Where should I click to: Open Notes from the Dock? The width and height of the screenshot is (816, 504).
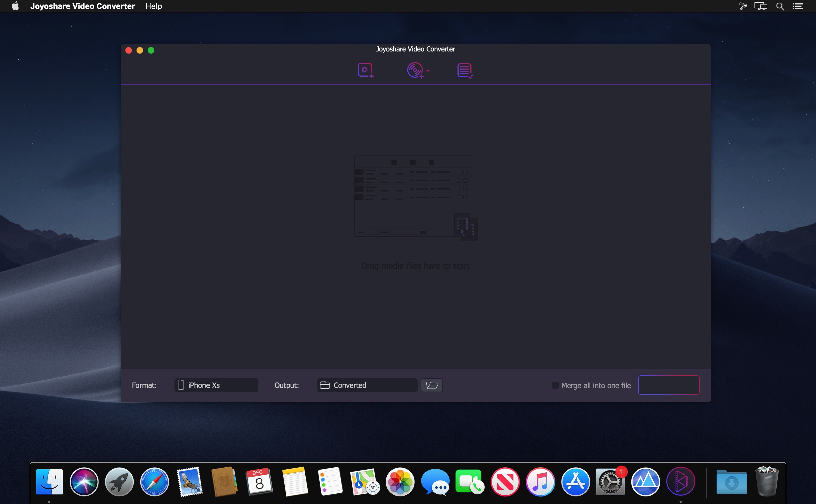(x=295, y=482)
